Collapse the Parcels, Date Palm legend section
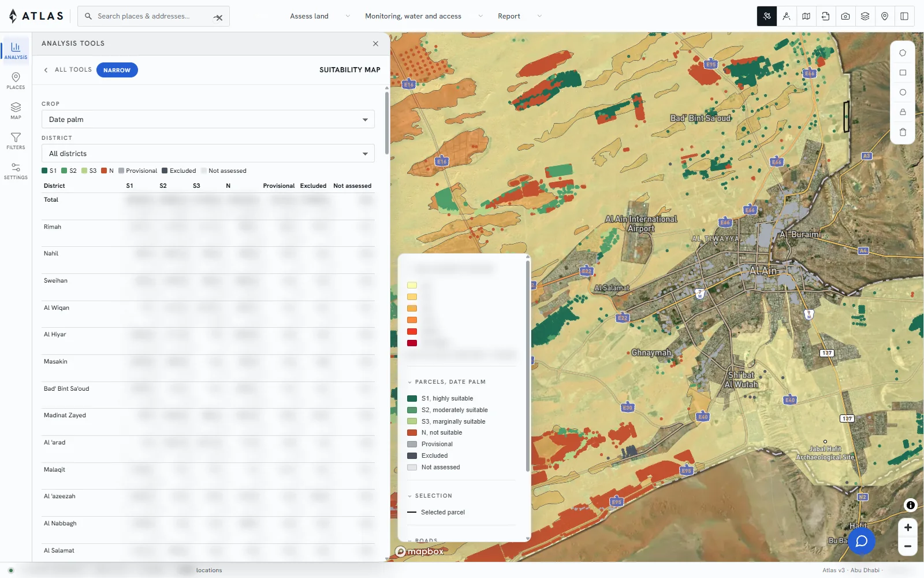This screenshot has height=578, width=924. (447, 382)
